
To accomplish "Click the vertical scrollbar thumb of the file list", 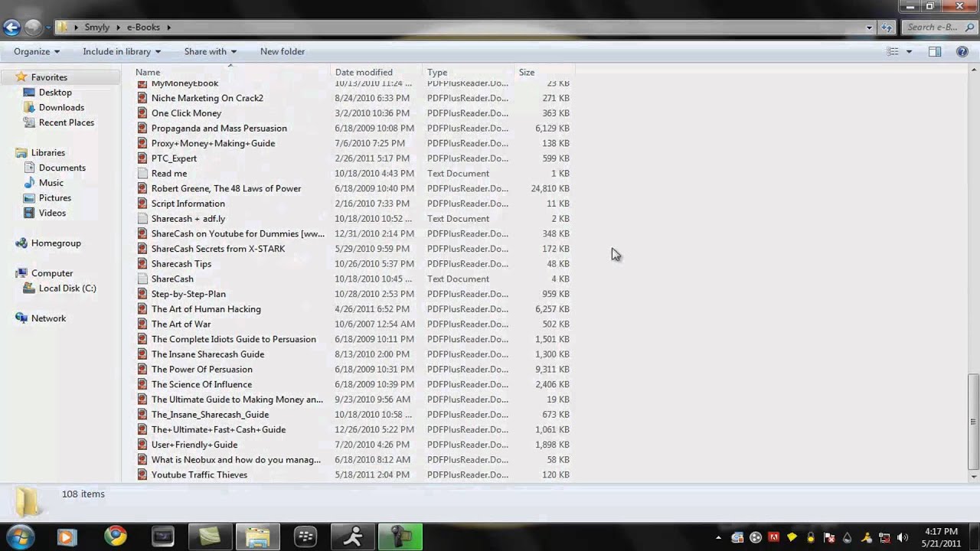I will tap(973, 421).
